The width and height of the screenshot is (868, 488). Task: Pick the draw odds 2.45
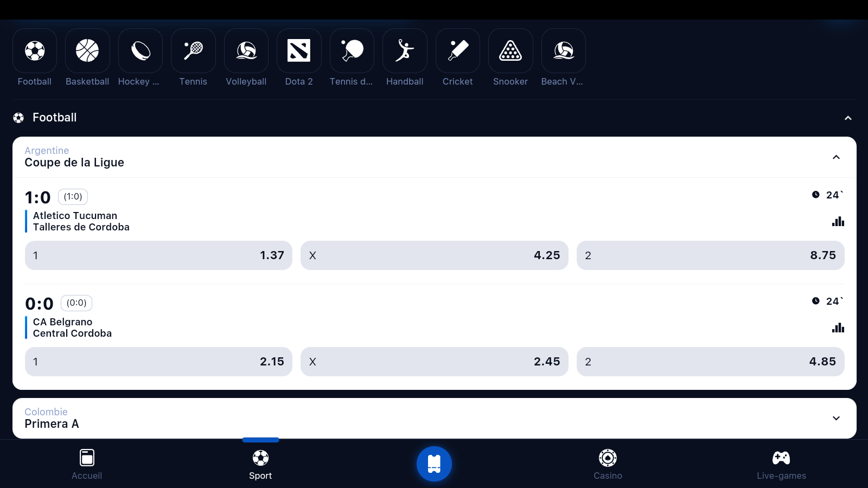[x=434, y=362]
